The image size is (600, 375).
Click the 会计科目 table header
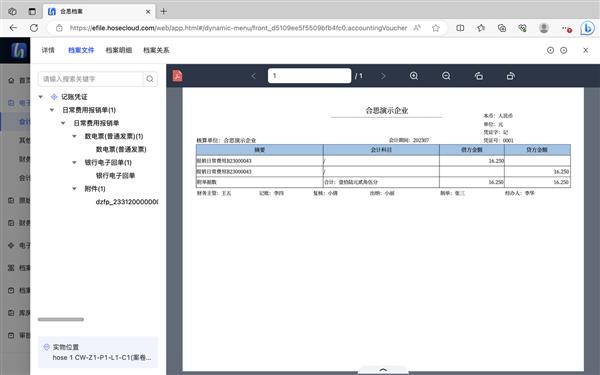point(381,150)
